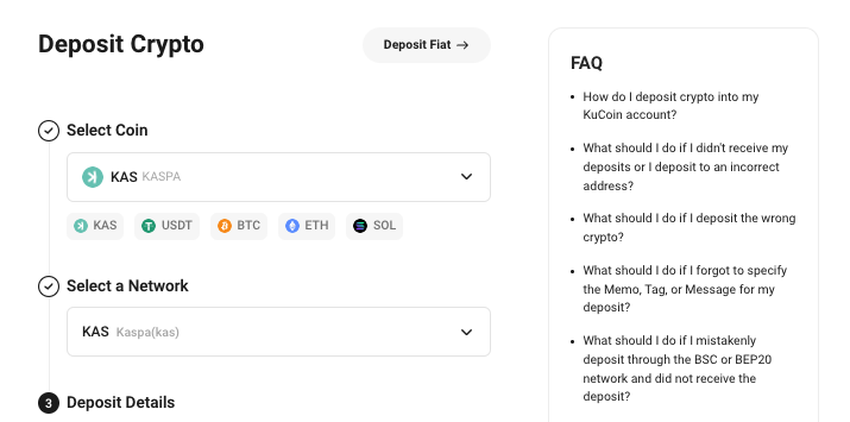Click the KAS coin icon in selector
Viewport: 850px width, 422px height.
point(93,177)
